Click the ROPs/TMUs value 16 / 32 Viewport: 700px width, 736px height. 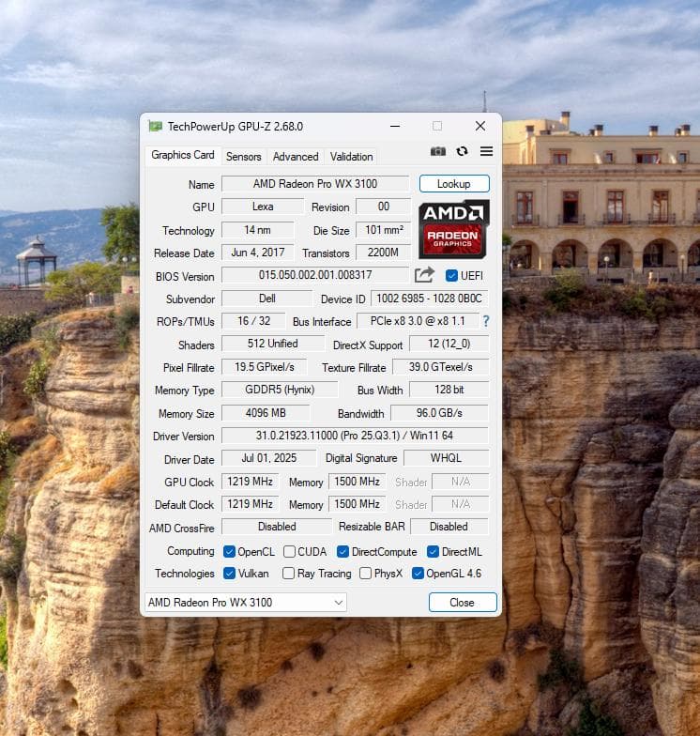point(253,321)
